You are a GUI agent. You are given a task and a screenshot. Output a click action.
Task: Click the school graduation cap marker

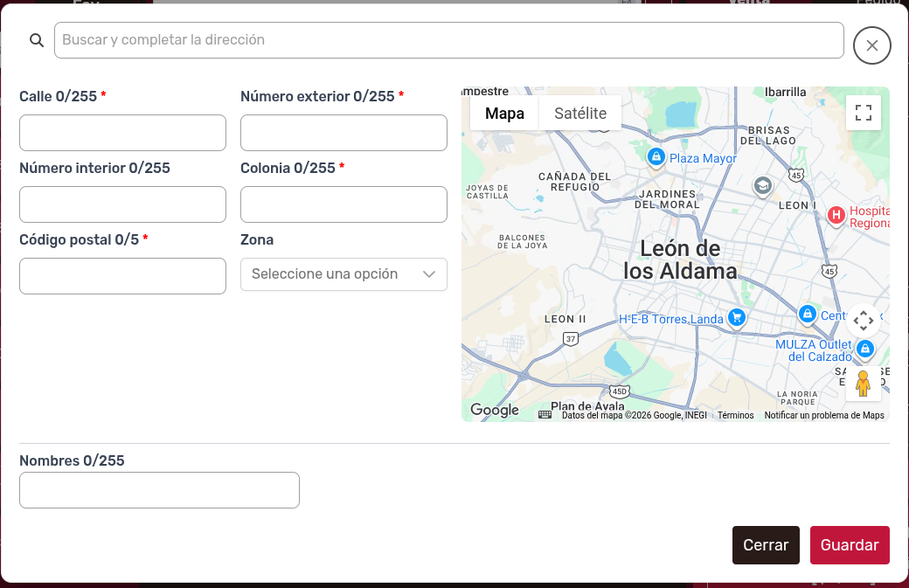(763, 186)
